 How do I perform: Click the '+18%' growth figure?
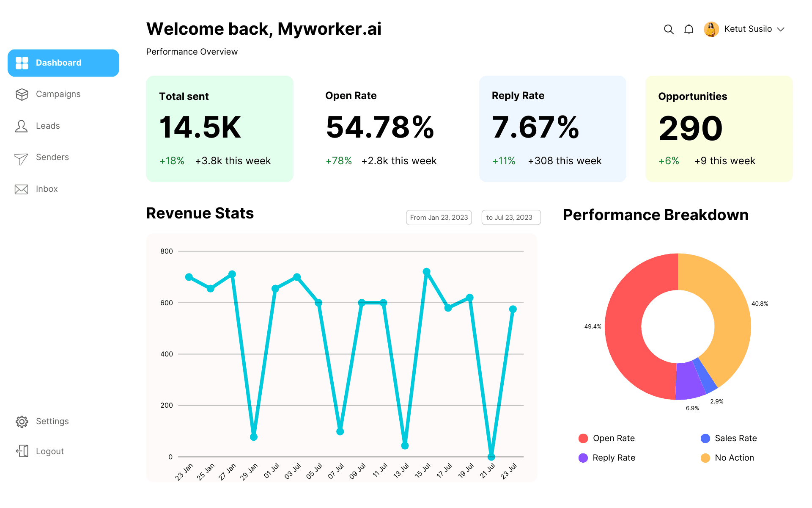click(172, 161)
